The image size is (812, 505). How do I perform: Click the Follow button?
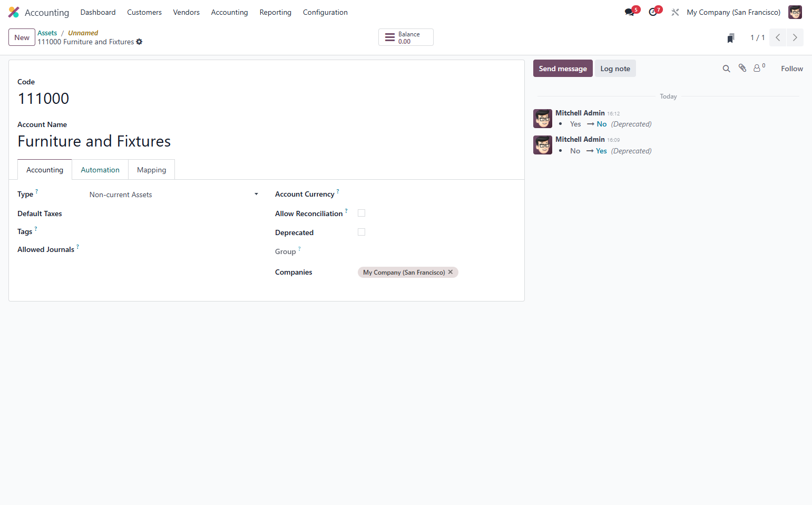pyautogui.click(x=792, y=69)
